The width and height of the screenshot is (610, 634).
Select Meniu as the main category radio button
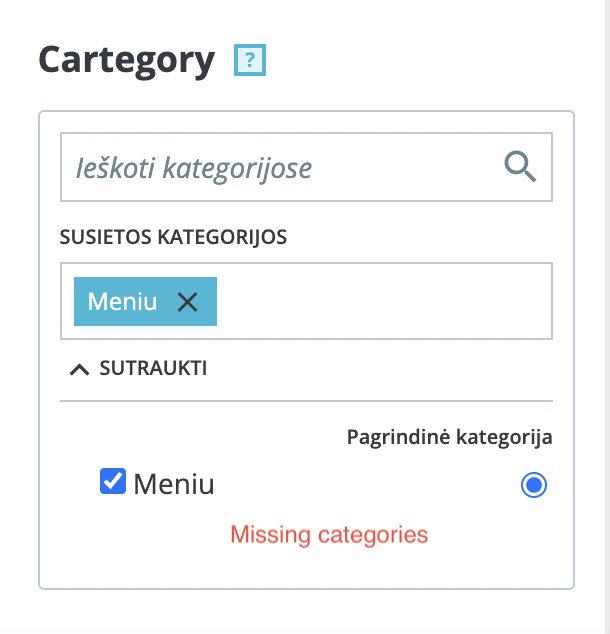coord(534,484)
